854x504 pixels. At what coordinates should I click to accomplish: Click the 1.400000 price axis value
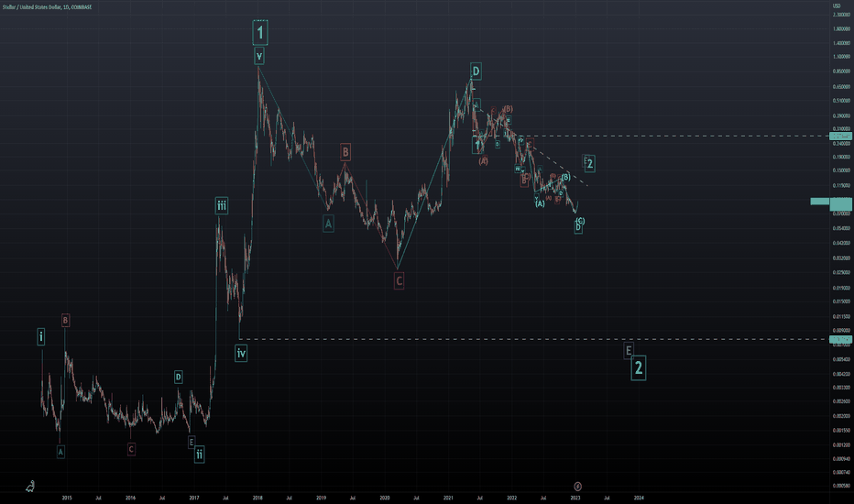tap(841, 42)
